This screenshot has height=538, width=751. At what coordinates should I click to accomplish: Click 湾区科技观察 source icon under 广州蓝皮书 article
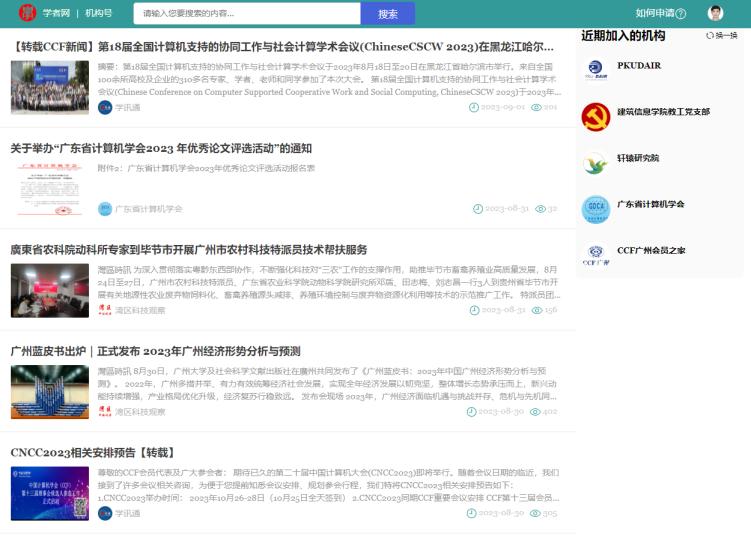click(x=105, y=411)
